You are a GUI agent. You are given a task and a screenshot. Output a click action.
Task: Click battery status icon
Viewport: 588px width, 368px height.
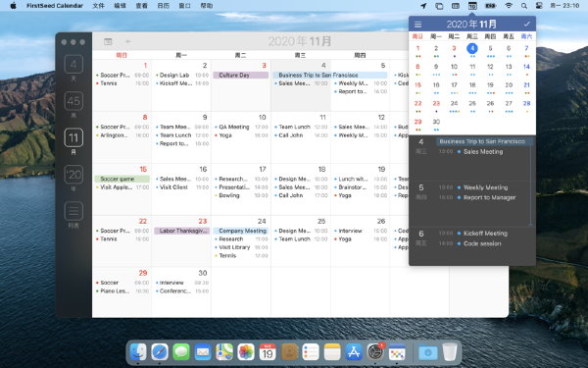pyautogui.click(x=490, y=6)
